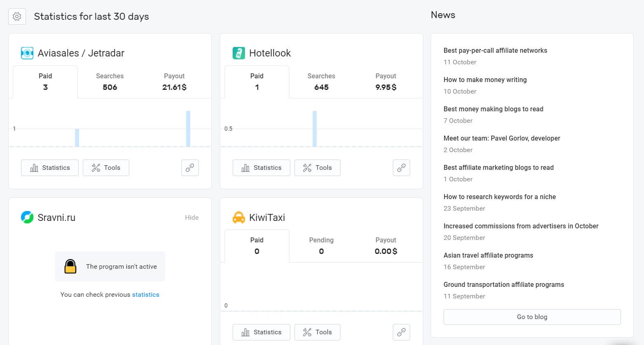The image size is (644, 345).
Task: Click the tall bar in Hotellook chart
Action: (314, 129)
